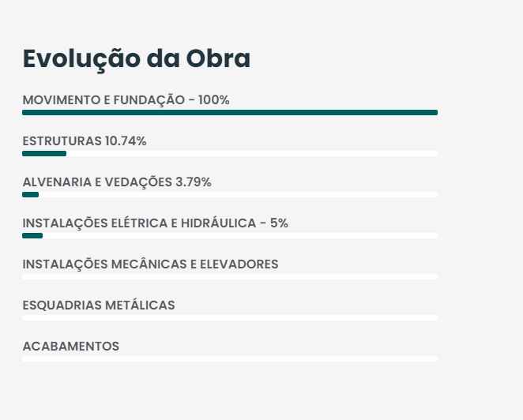Click the Evolução da Obra heading
The image size is (523, 420).
click(x=137, y=59)
